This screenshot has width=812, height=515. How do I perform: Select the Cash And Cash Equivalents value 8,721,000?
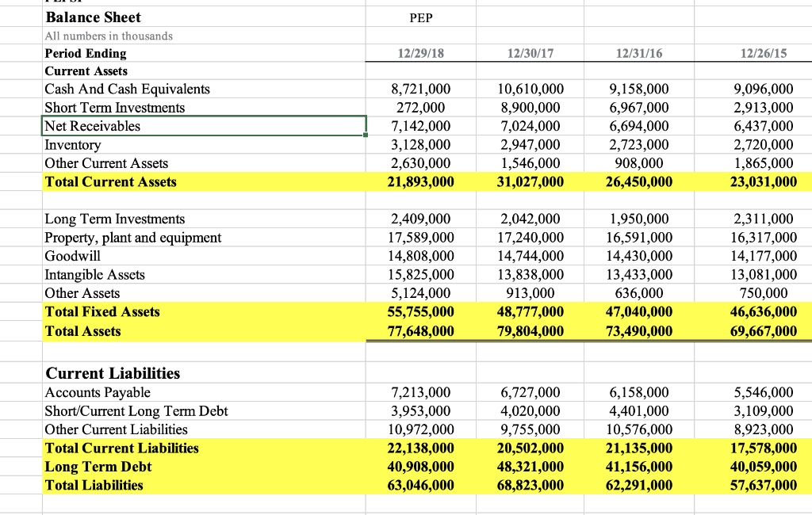pos(419,89)
